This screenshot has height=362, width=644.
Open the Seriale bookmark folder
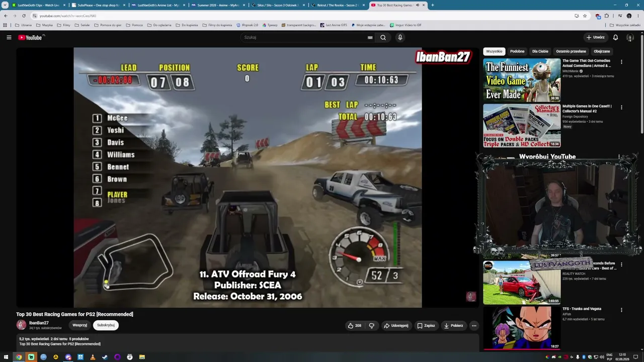pyautogui.click(x=82, y=25)
